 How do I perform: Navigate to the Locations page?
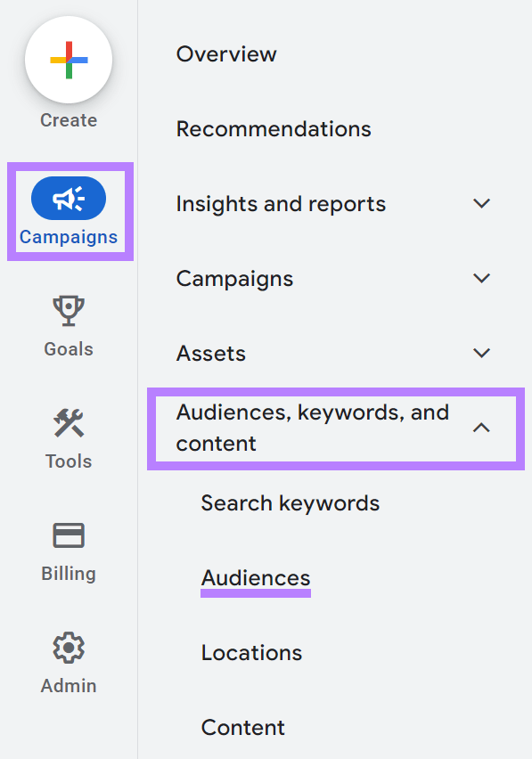pyautogui.click(x=251, y=652)
